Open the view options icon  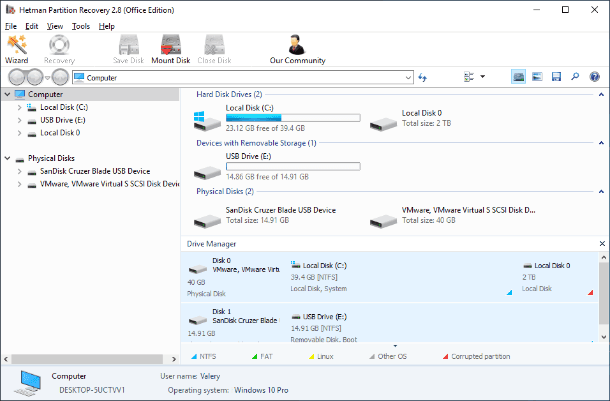click(x=469, y=77)
